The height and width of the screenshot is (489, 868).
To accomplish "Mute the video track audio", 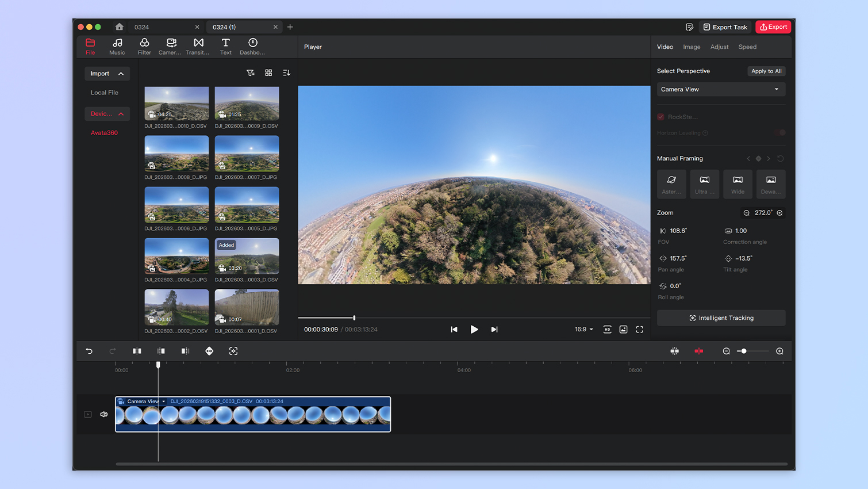I will (x=103, y=414).
